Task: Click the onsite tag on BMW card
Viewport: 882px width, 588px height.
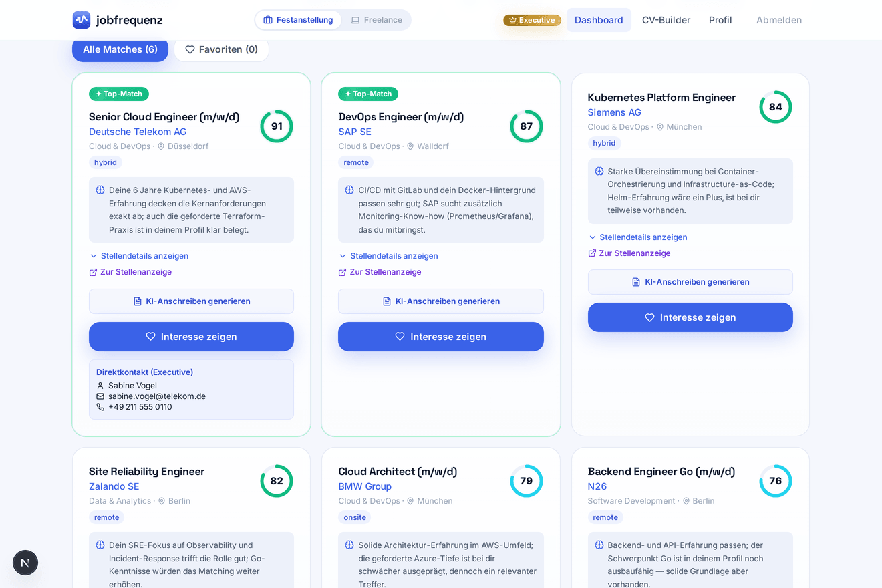Action: pyautogui.click(x=355, y=517)
